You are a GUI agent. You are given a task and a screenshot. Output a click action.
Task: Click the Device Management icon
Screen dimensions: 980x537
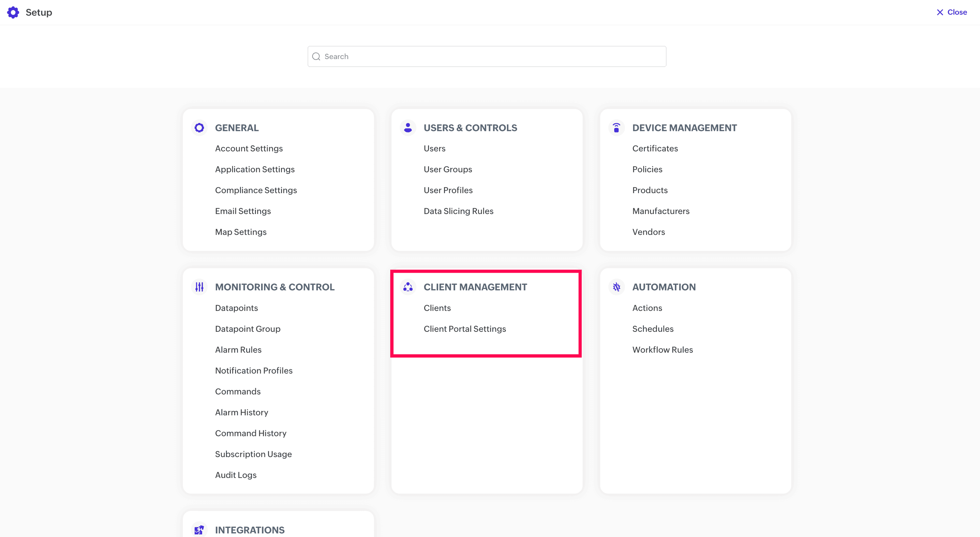(x=616, y=128)
